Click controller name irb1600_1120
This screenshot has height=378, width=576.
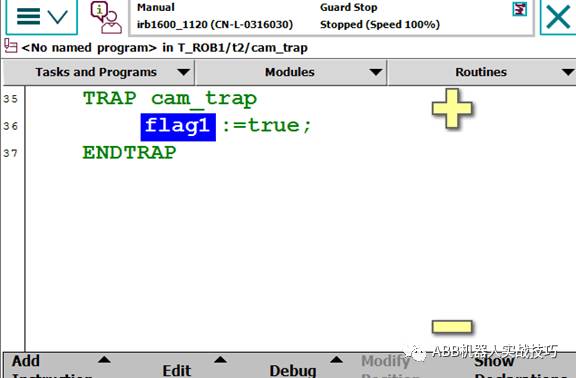coord(215,25)
